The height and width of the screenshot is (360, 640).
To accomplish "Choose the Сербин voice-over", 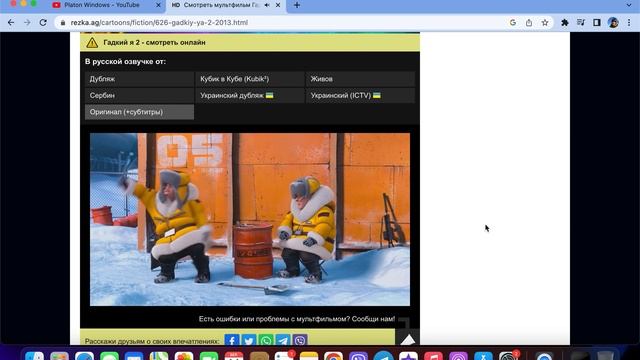I will [x=140, y=96].
